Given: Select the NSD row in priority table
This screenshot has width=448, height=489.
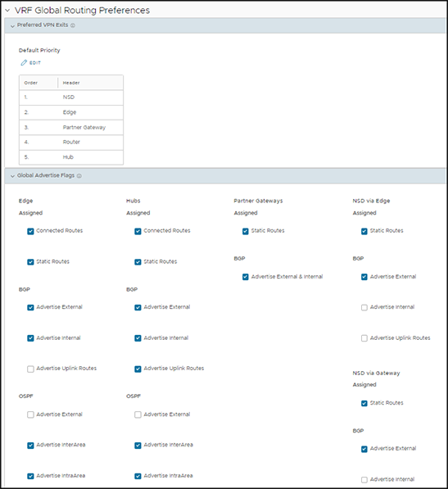Looking at the screenshot, I should [x=71, y=97].
